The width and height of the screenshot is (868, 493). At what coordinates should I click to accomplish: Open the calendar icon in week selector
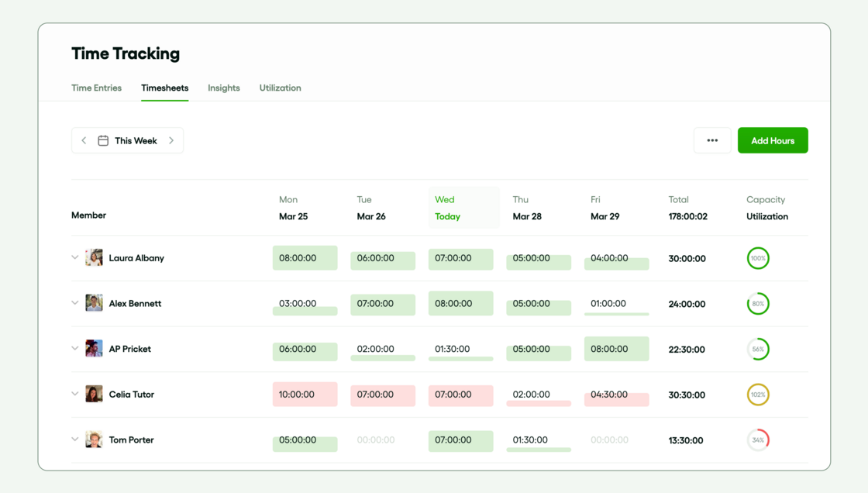point(103,140)
